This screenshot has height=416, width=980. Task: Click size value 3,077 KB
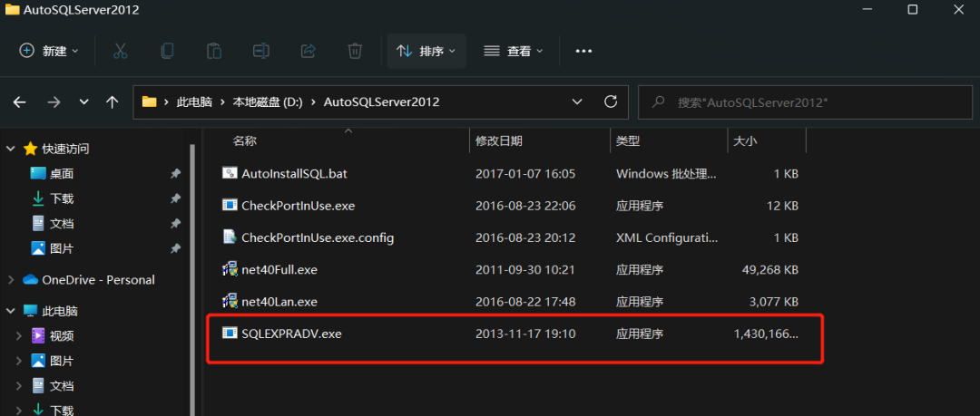[x=772, y=303]
